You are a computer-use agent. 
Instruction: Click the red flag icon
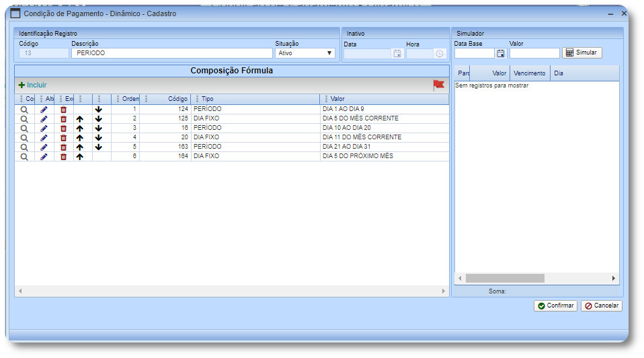click(x=439, y=85)
